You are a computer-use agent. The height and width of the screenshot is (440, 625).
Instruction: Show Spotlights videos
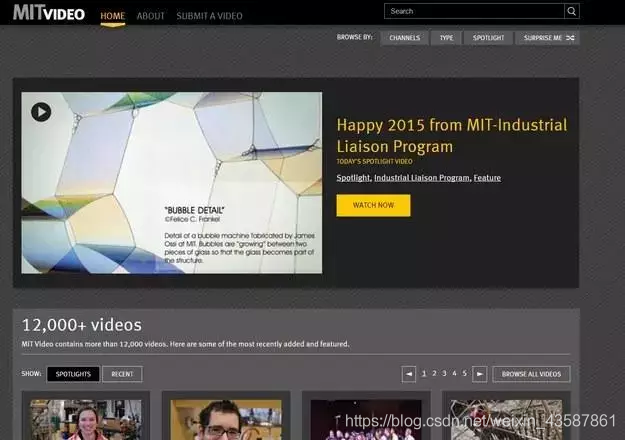click(x=73, y=374)
